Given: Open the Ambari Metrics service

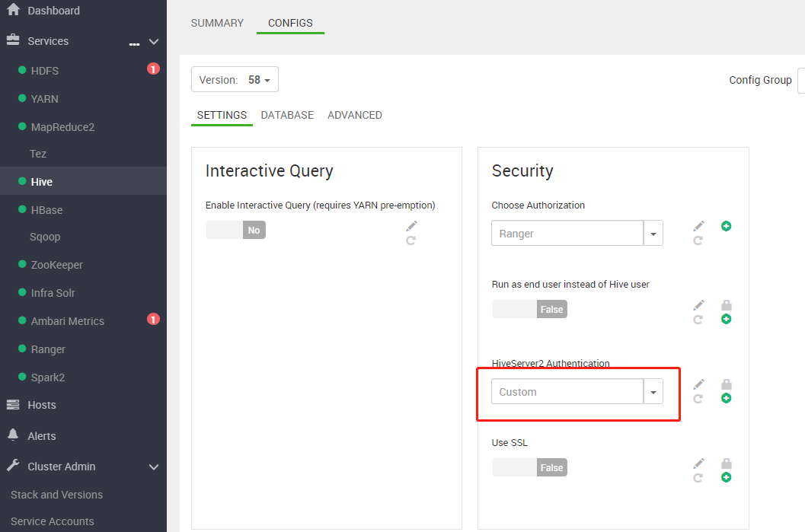Looking at the screenshot, I should 67,321.
